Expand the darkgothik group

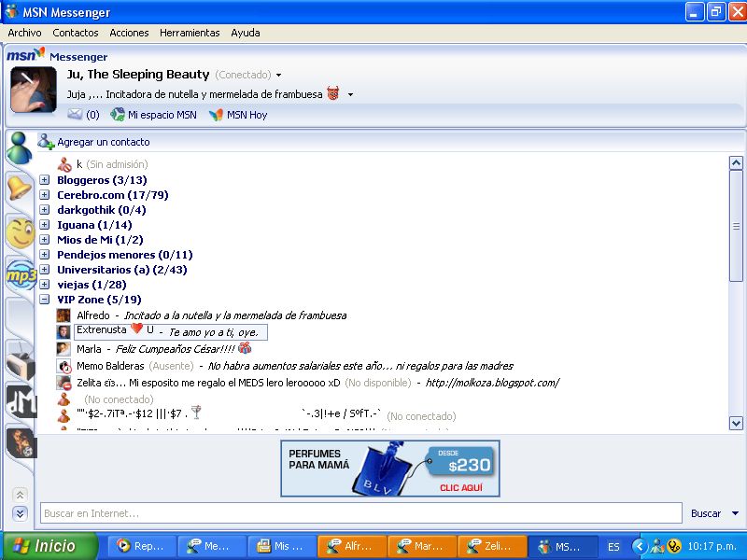point(44,209)
